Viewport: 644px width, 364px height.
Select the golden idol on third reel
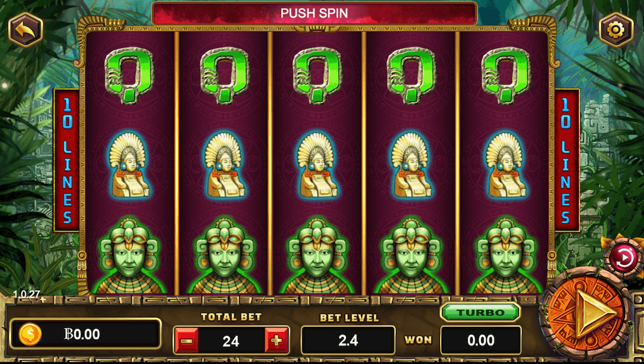(x=317, y=166)
